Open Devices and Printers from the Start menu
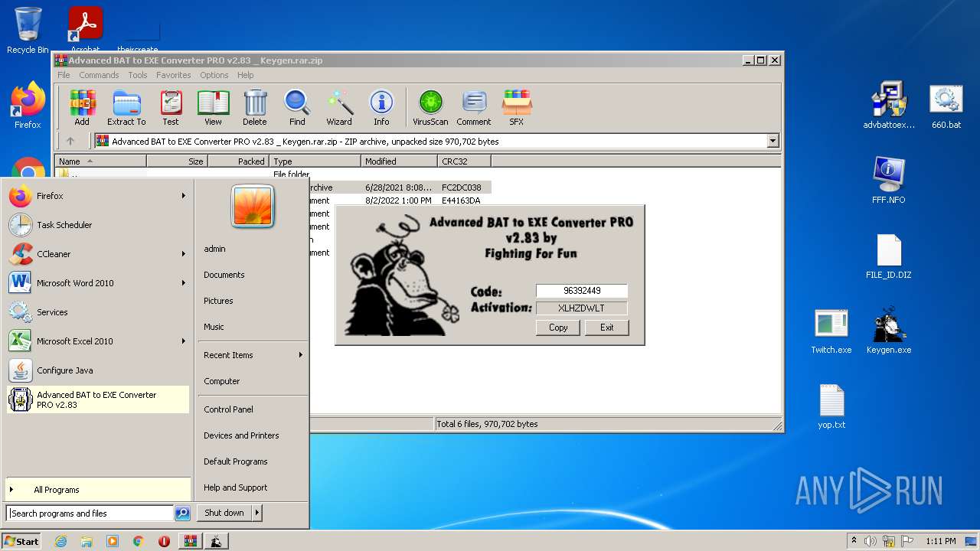Image resolution: width=980 pixels, height=551 pixels. click(241, 435)
